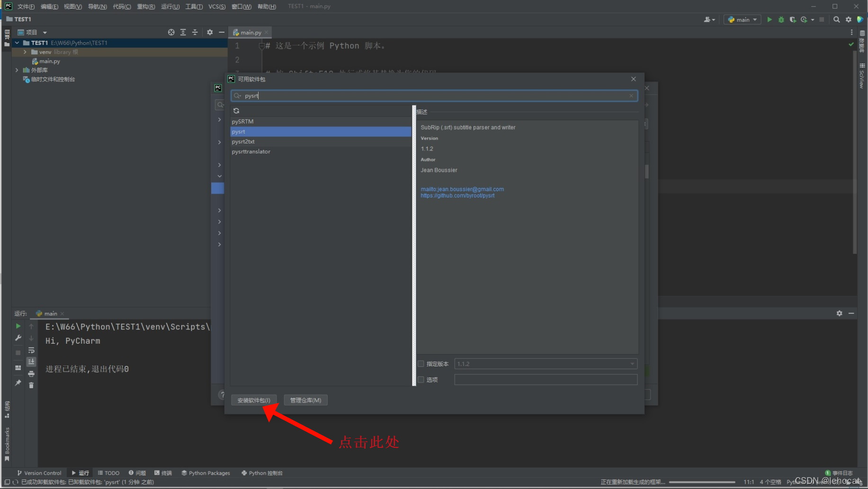Click the editor vertical scrollbar on the right
This screenshot has width=868, height=489.
[x=855, y=151]
